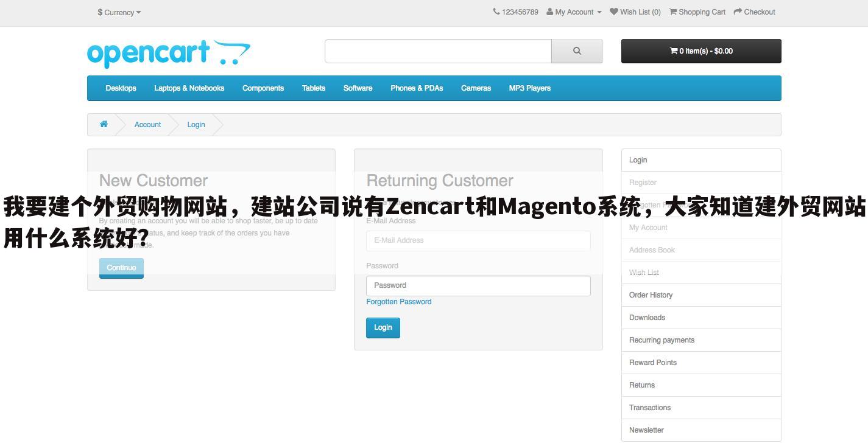Click the Account breadcrumb link
Viewport: 868px width, 446px height.
point(147,125)
